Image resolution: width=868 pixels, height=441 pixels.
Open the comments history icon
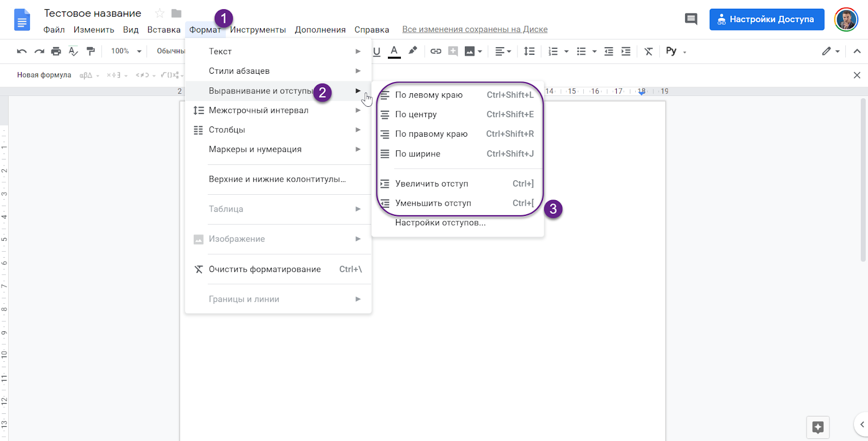[691, 20]
